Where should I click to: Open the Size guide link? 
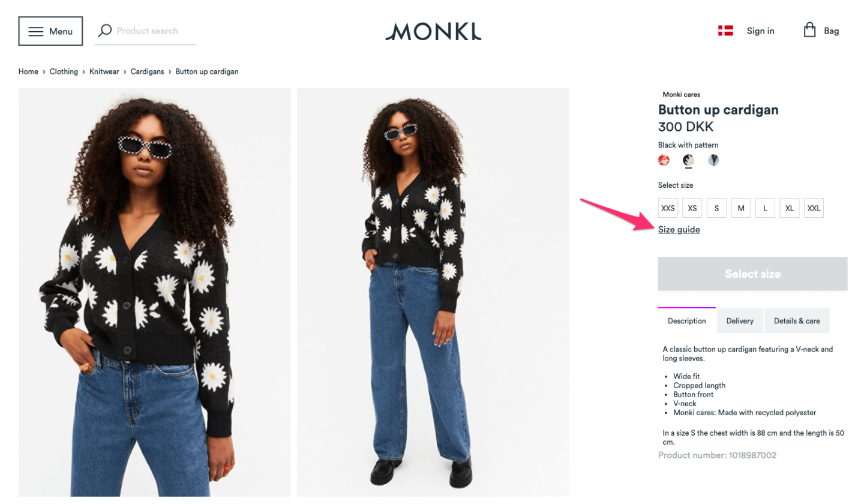(679, 229)
